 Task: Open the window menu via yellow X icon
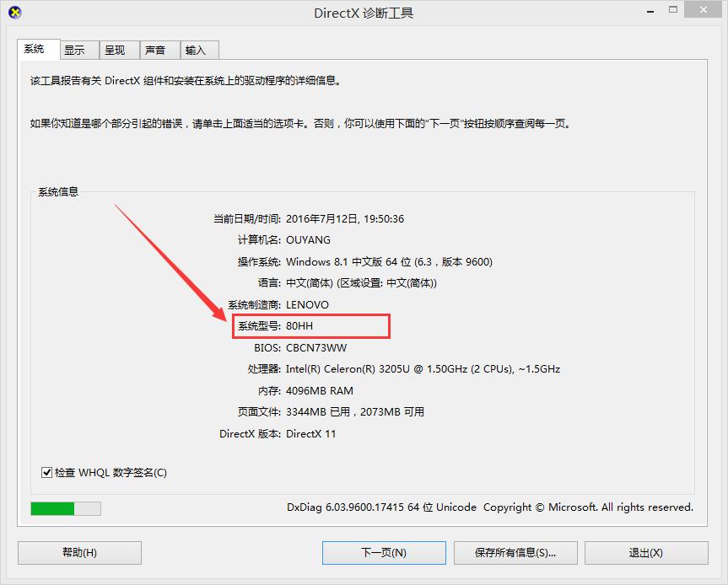[x=15, y=11]
